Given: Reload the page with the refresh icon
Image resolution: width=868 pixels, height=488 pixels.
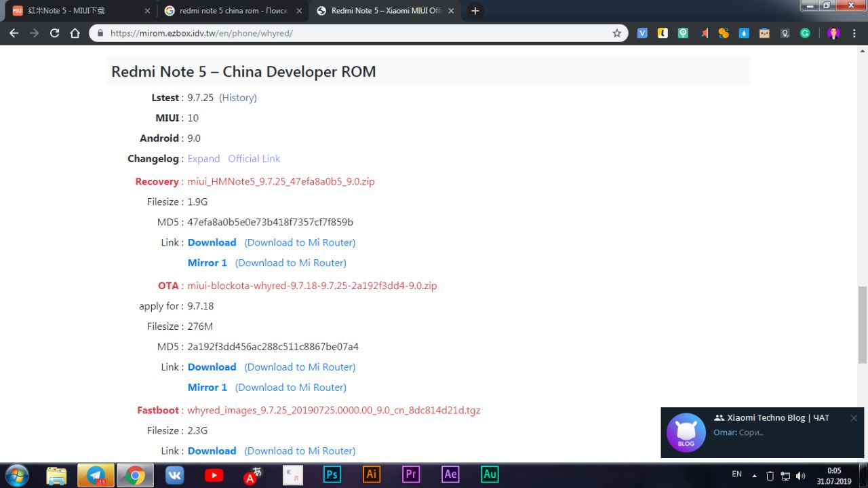Looking at the screenshot, I should (x=55, y=33).
